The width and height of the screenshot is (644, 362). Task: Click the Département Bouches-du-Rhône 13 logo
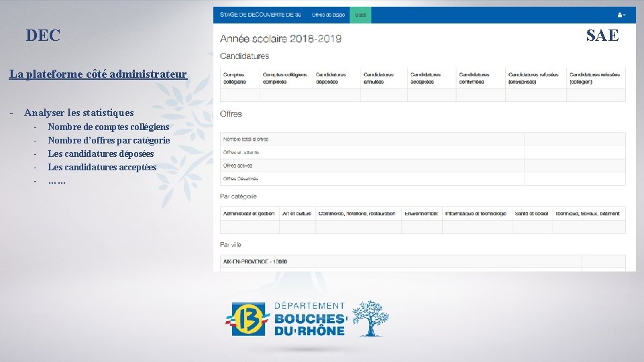(286, 319)
